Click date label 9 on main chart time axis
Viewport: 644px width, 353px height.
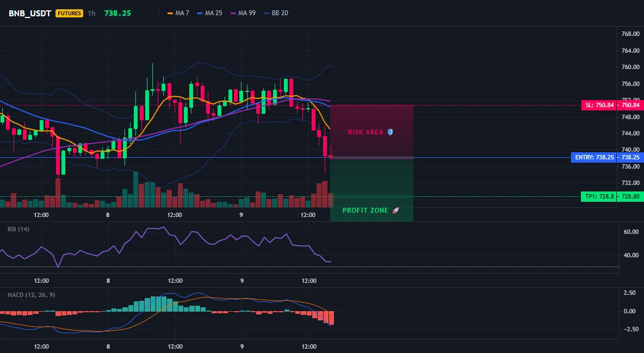(241, 215)
